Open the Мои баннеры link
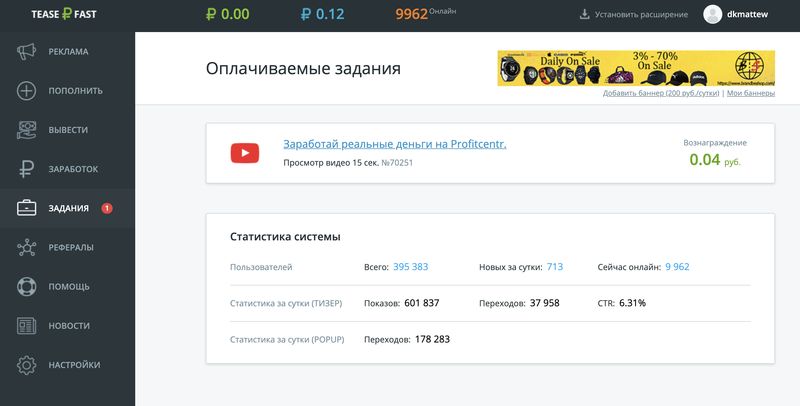 751,93
